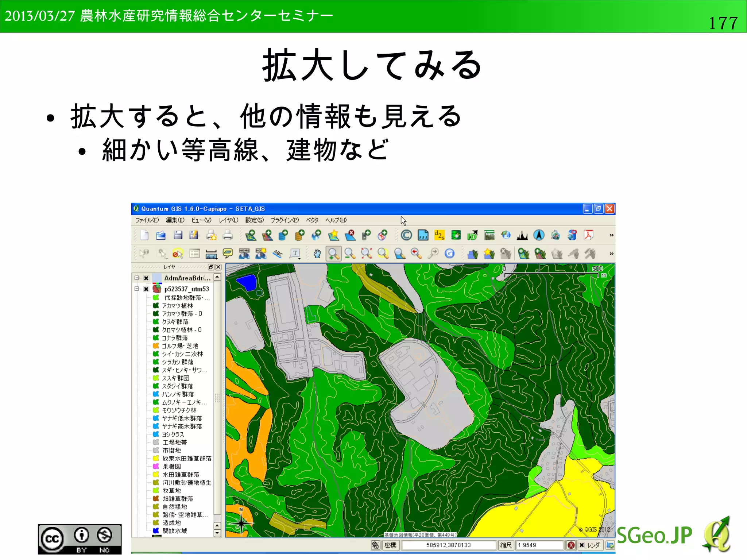Screen dimensions: 747x560
Task: Select the Zoom In magnifier tool
Action: [x=333, y=254]
